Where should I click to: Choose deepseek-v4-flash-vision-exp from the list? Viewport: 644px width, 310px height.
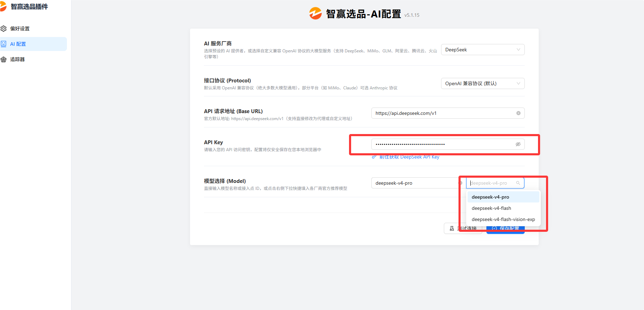(x=503, y=219)
